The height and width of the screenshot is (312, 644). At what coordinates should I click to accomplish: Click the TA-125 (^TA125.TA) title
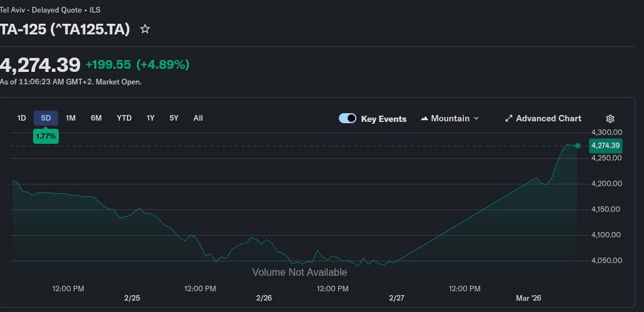(64, 29)
